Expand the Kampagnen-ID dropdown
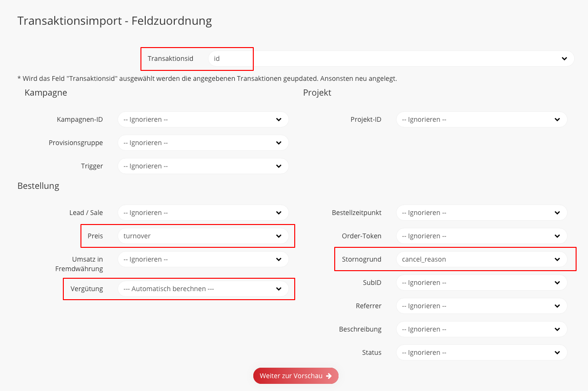 click(x=203, y=119)
